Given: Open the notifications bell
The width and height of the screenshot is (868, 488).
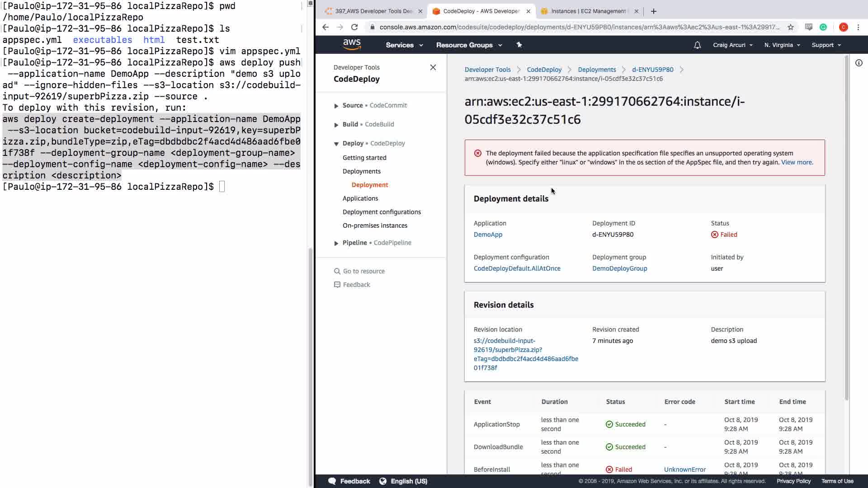Looking at the screenshot, I should coord(697,45).
